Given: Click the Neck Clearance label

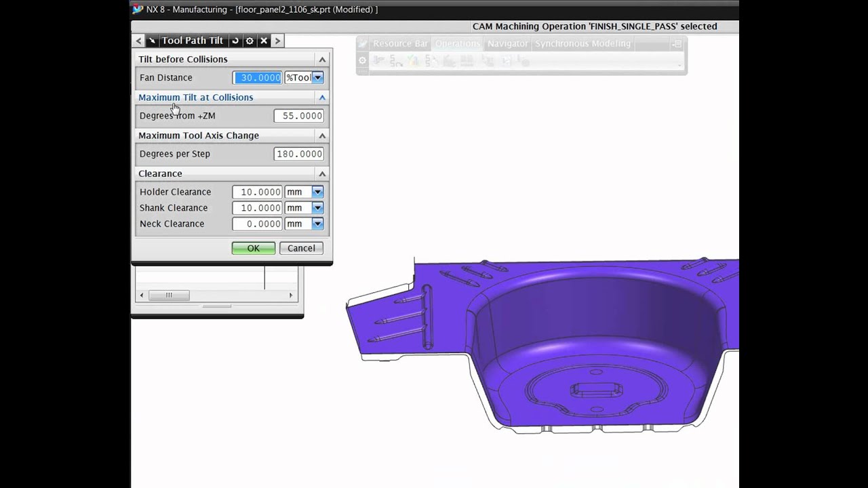Looking at the screenshot, I should (x=172, y=224).
